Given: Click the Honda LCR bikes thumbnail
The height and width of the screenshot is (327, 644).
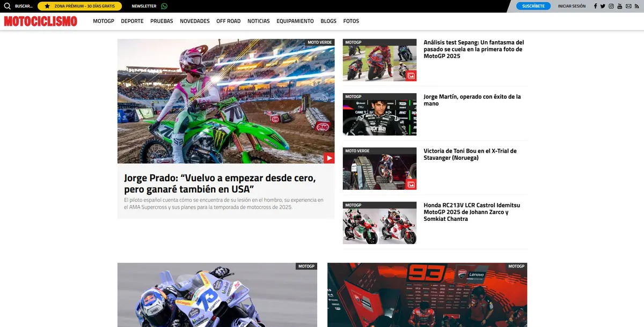Looking at the screenshot, I should [379, 222].
